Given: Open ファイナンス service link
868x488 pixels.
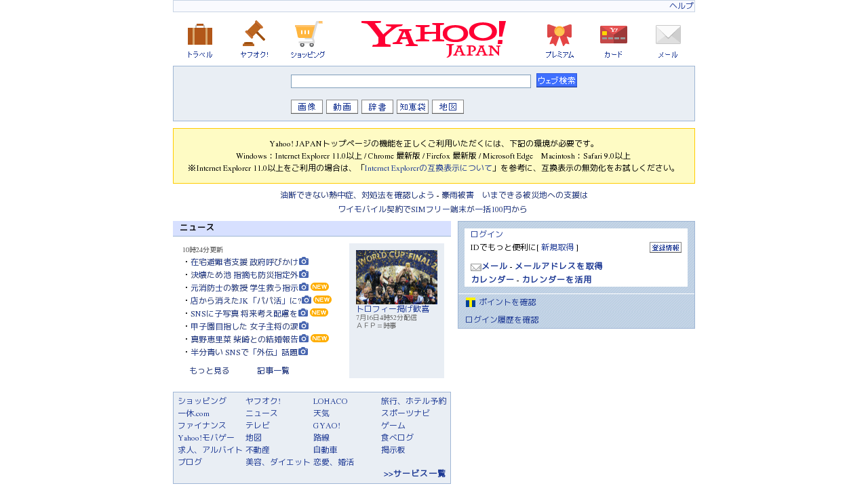Looking at the screenshot, I should coord(202,425).
